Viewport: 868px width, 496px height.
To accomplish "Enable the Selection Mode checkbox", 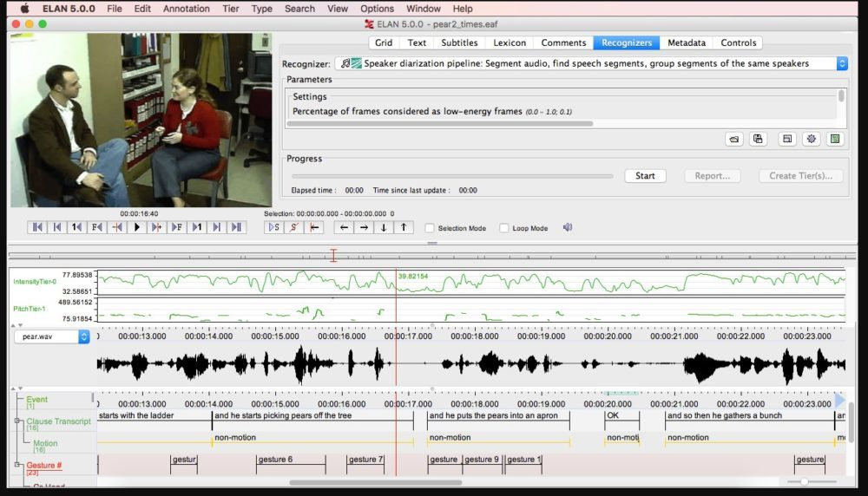I will coord(430,228).
